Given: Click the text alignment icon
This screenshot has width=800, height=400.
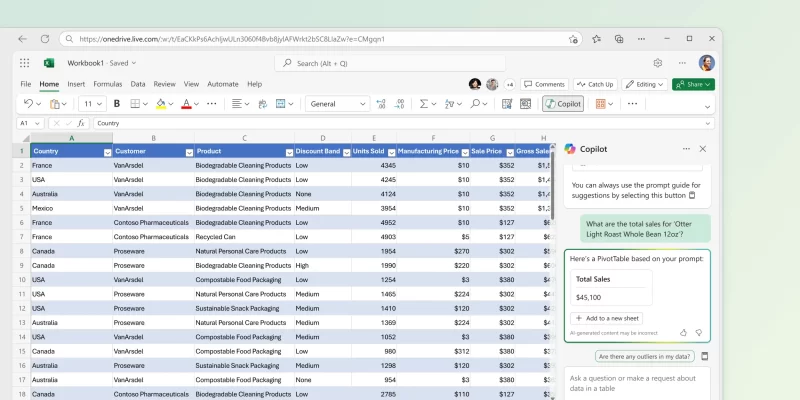Looking at the screenshot, I should pos(236,104).
